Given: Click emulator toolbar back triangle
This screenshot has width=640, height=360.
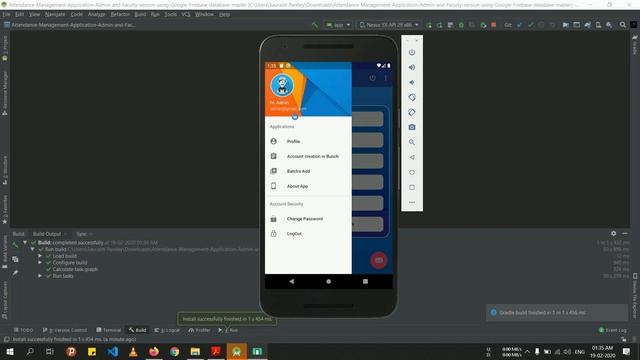Looking at the screenshot, I should click(412, 157).
